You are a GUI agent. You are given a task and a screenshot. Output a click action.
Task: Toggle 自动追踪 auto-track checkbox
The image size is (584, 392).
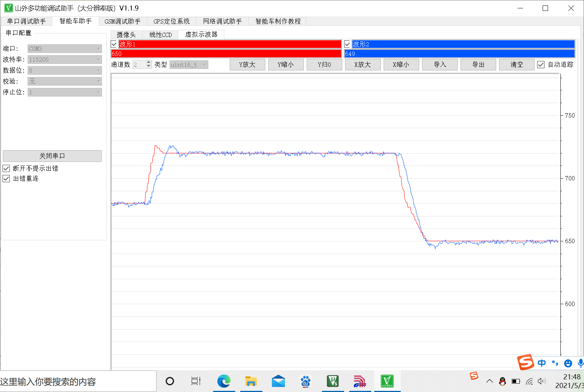[541, 65]
